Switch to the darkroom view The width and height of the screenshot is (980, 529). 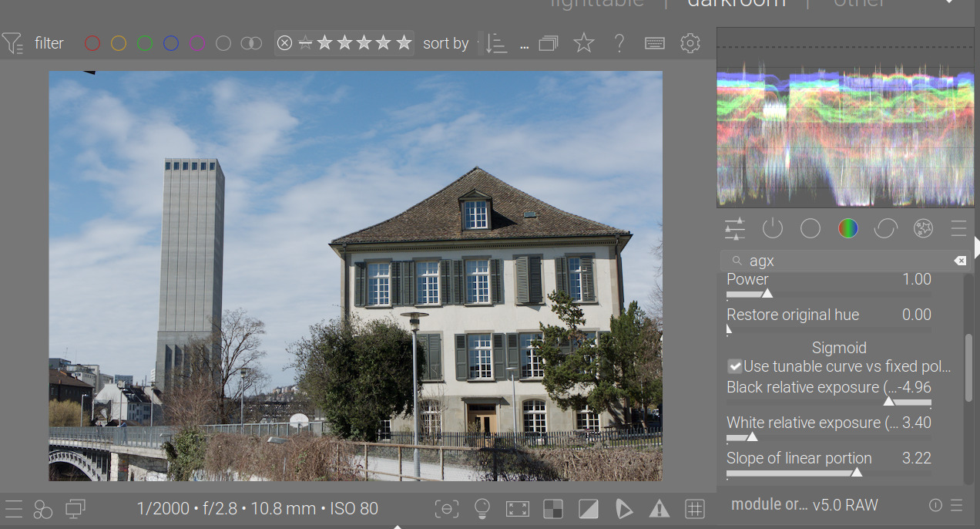pyautogui.click(x=736, y=3)
